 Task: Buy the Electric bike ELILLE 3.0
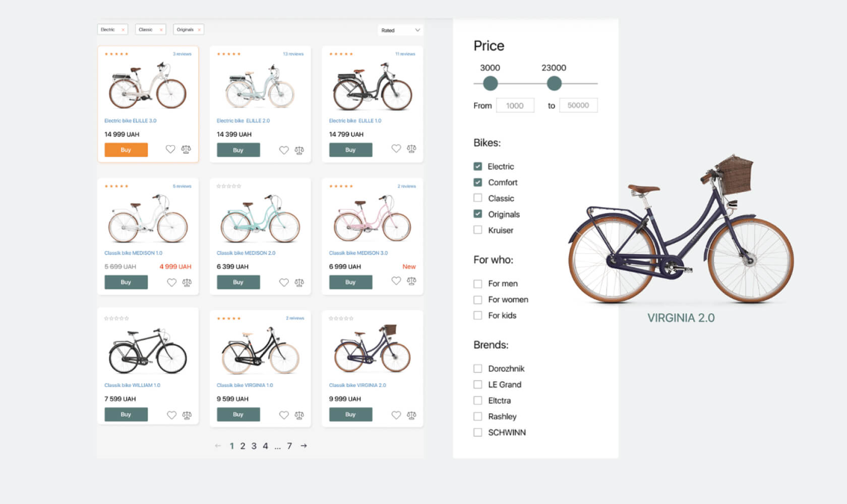[x=126, y=150]
